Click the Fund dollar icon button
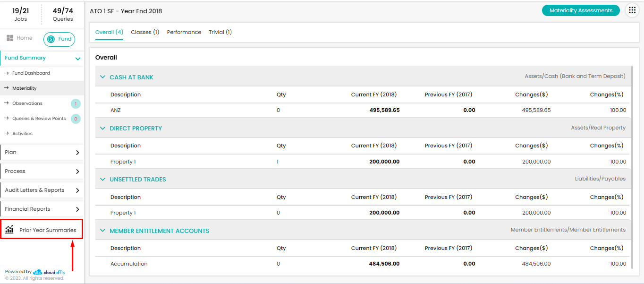644x284 pixels. pos(51,39)
